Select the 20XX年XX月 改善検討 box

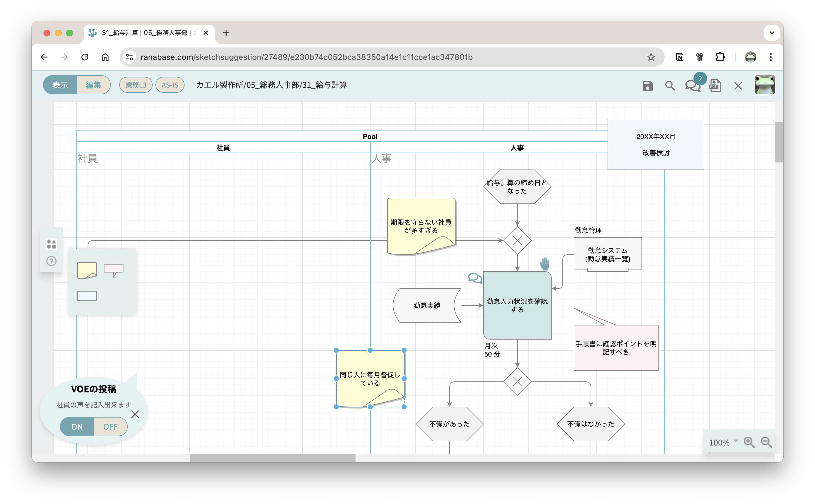click(x=656, y=144)
